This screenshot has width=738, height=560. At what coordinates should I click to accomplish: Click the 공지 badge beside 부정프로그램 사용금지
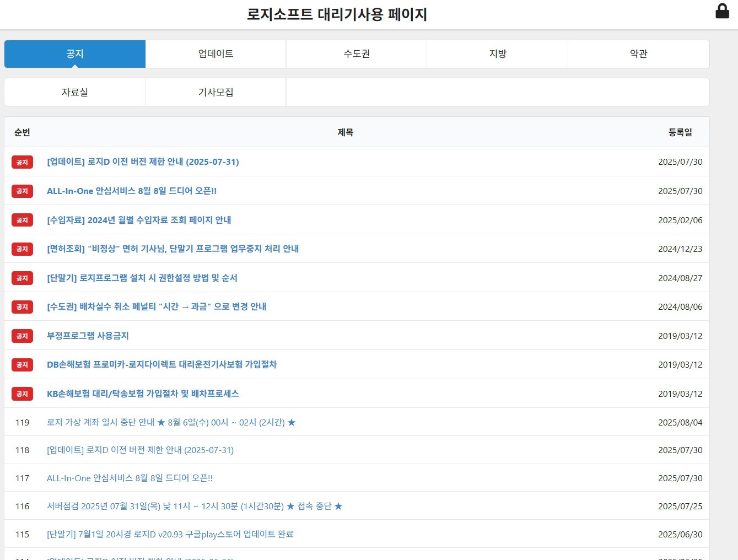[22, 336]
